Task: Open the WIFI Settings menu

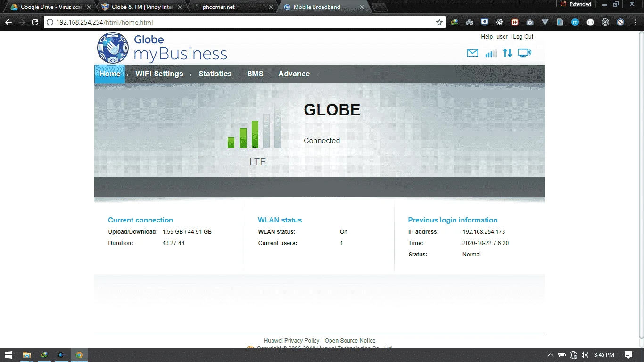Action: pyautogui.click(x=159, y=74)
